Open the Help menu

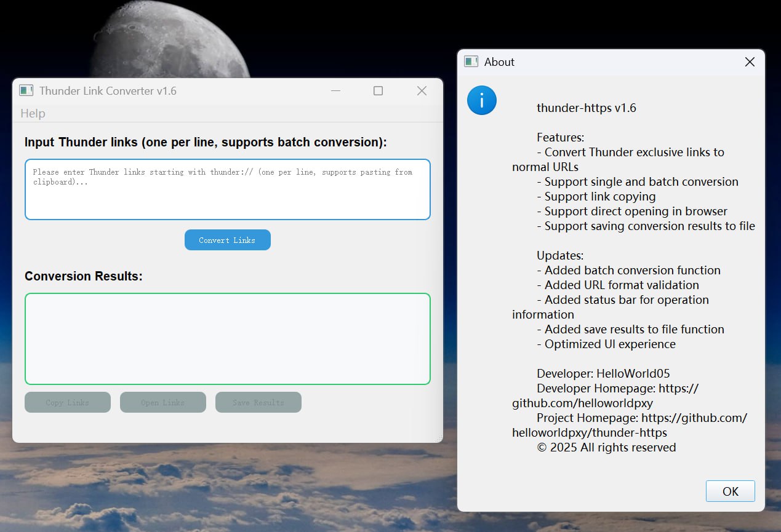pyautogui.click(x=33, y=114)
